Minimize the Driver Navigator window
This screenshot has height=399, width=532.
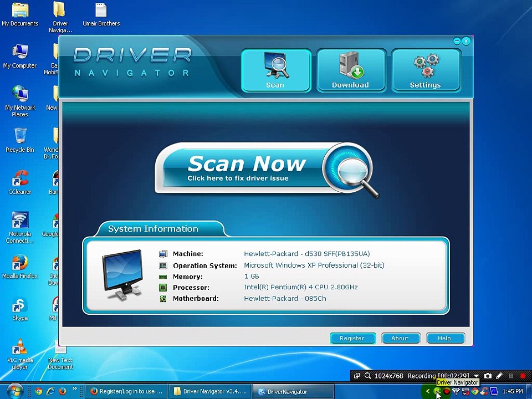(457, 42)
